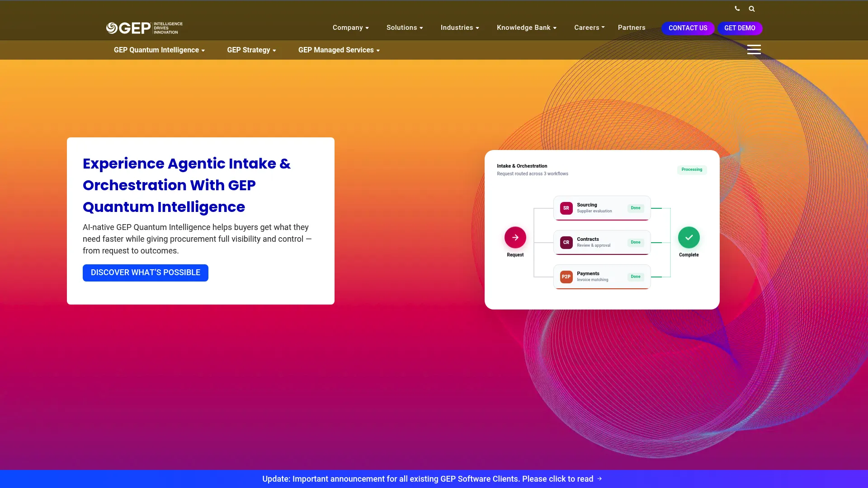Open the GEP Managed Services submenu
Image resolution: width=868 pixels, height=488 pixels.
tap(339, 50)
